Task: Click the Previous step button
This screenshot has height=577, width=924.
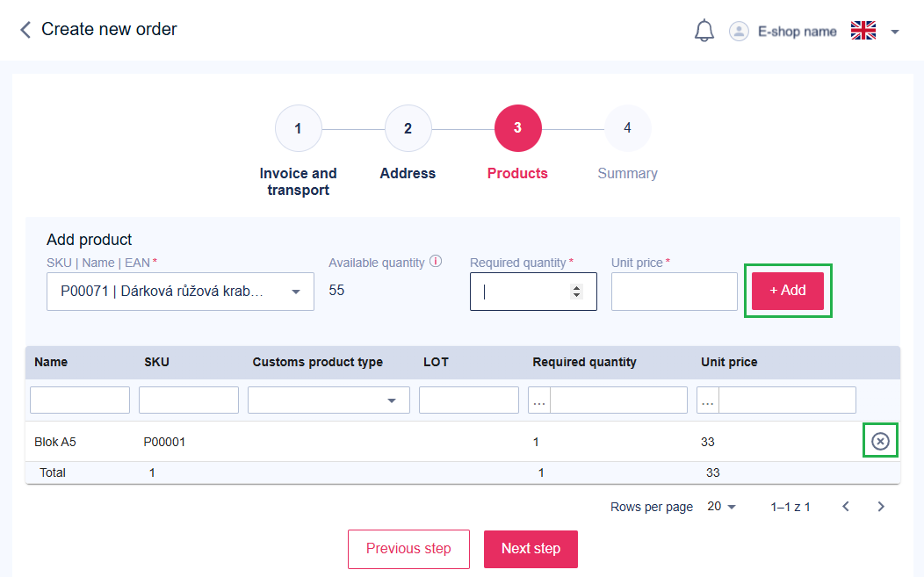Action: coord(408,549)
